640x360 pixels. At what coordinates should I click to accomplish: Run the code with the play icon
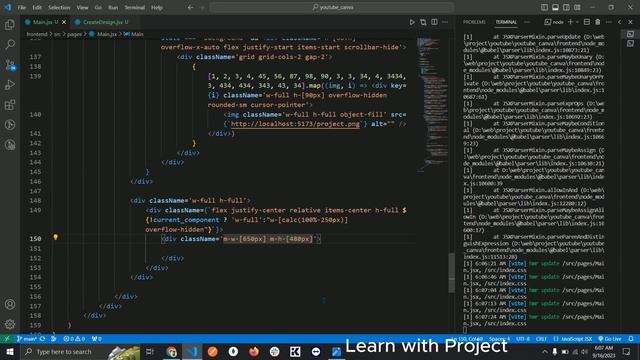(412, 22)
